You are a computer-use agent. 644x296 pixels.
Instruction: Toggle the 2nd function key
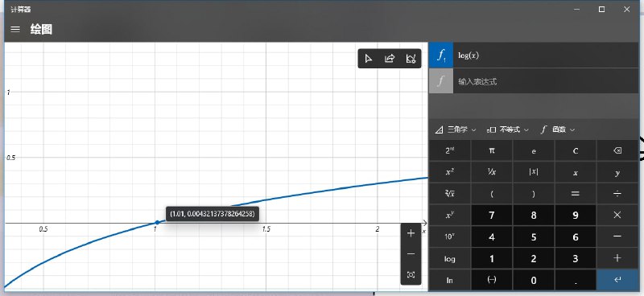tap(450, 150)
